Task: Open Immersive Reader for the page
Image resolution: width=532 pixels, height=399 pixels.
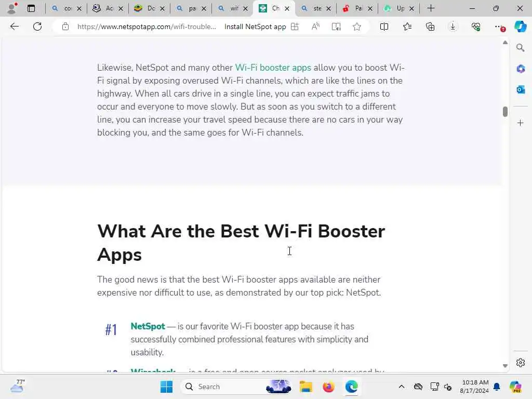Action: [x=336, y=26]
